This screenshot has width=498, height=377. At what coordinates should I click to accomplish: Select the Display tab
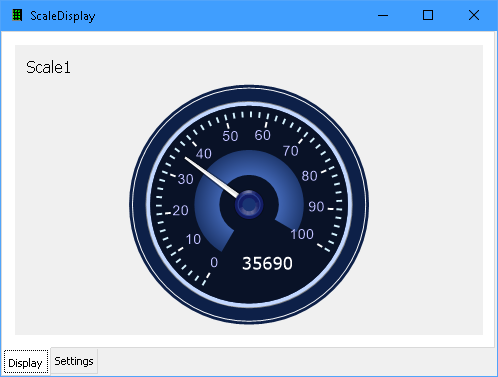point(26,362)
